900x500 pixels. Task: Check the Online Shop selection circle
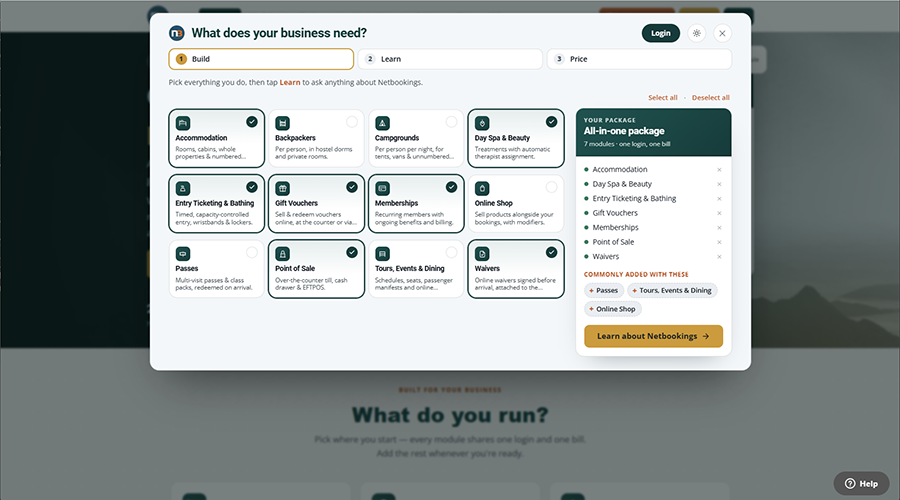click(x=552, y=187)
